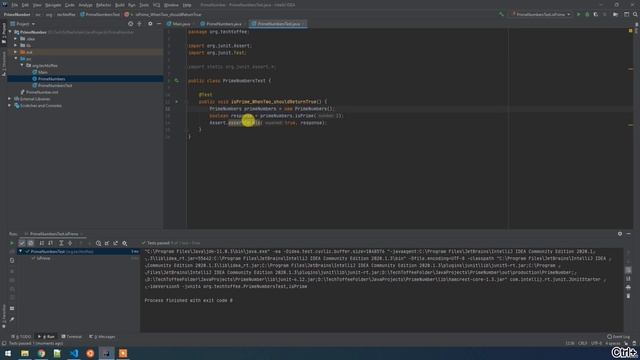Open File Explorer from taskbar
This screenshot has height=360, width=640.
(x=25, y=353)
